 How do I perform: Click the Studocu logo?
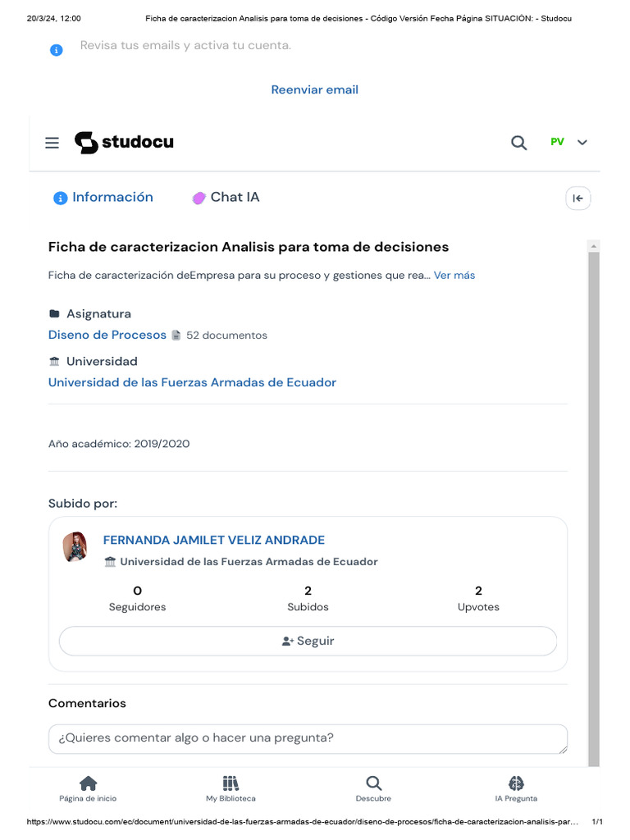(x=124, y=142)
